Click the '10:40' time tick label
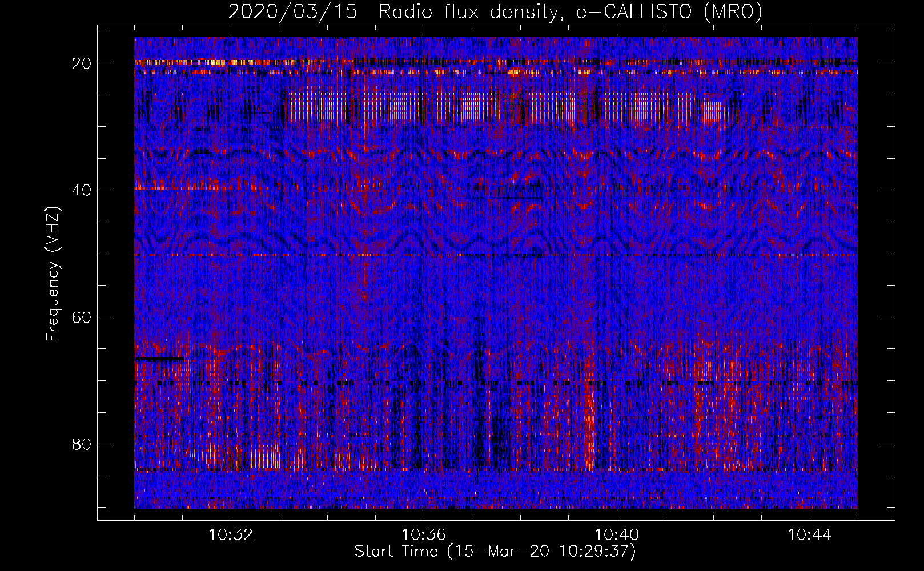The width and height of the screenshot is (924, 571). point(617,535)
